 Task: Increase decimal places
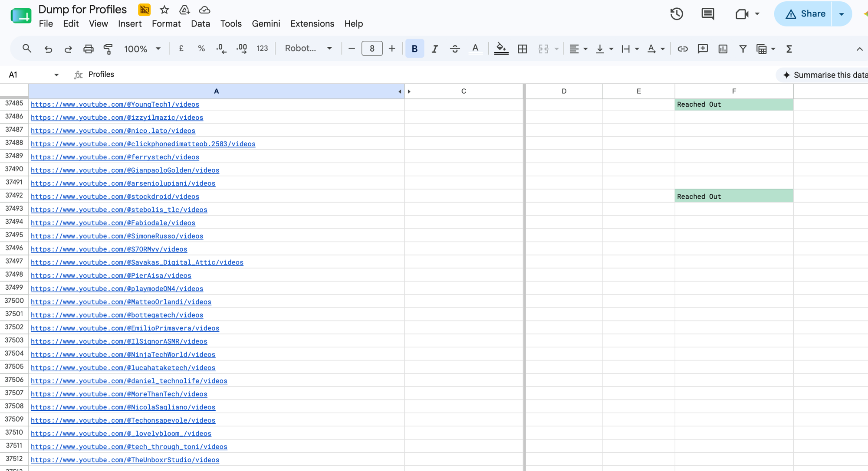tap(242, 49)
